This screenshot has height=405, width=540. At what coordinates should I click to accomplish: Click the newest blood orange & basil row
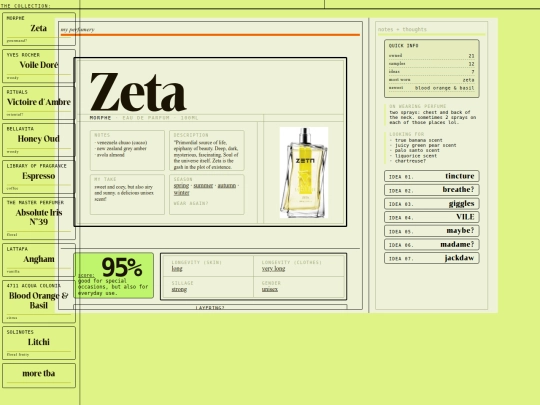point(432,88)
